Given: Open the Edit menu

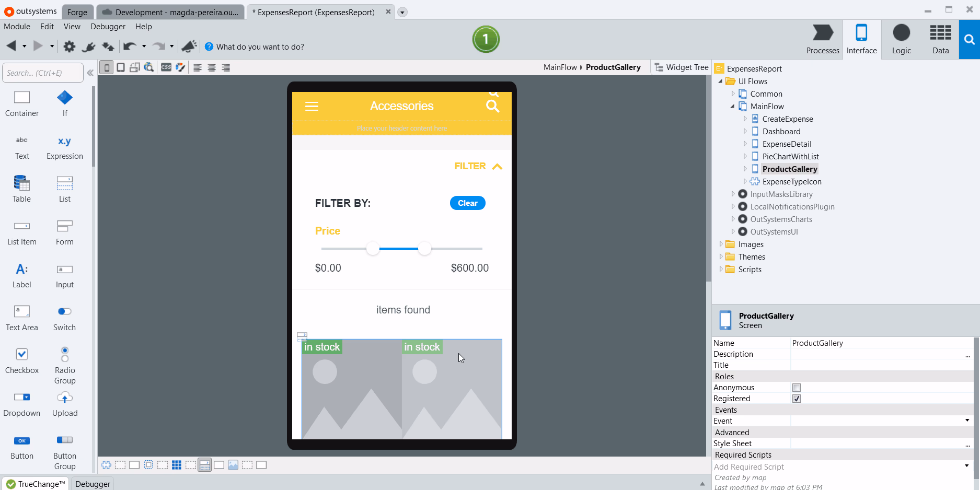Looking at the screenshot, I should pyautogui.click(x=47, y=27).
